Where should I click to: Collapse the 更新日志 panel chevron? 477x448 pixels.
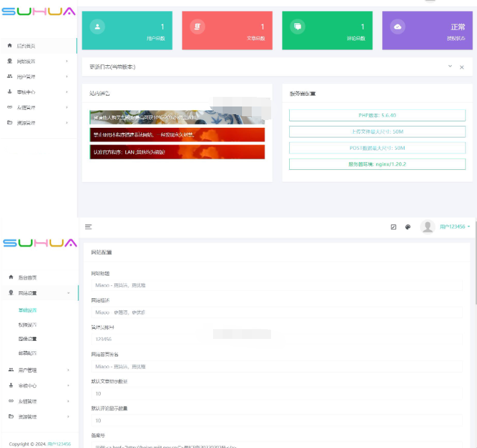(x=450, y=66)
